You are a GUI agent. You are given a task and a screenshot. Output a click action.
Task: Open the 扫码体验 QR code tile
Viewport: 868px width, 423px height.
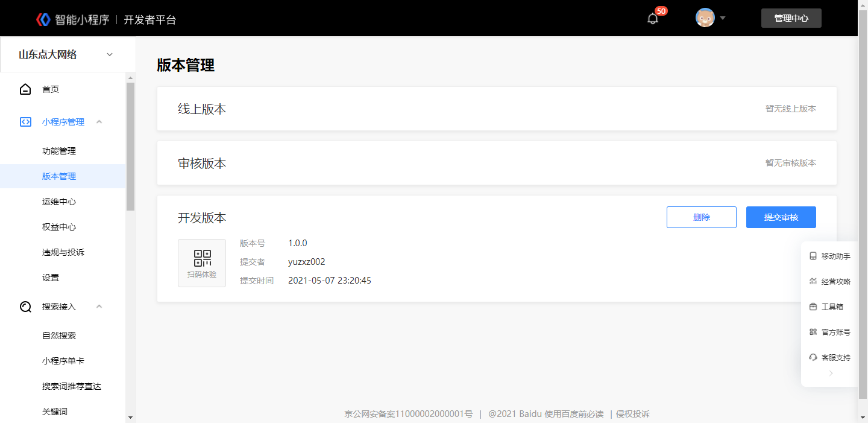point(202,263)
